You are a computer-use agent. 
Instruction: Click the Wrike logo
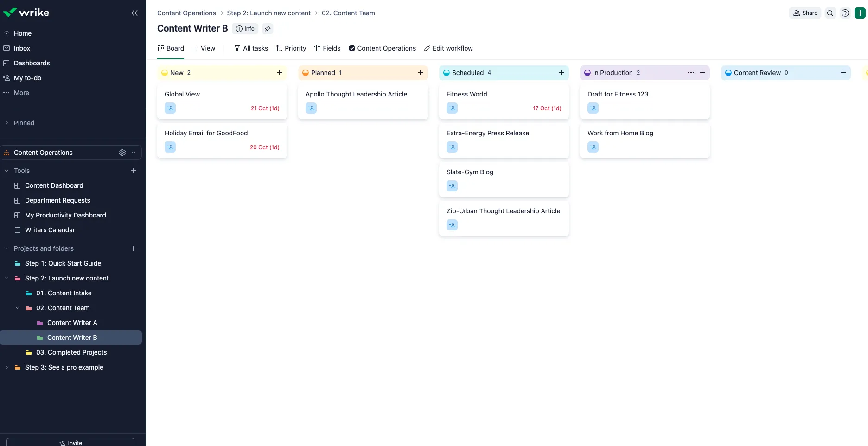coord(26,13)
